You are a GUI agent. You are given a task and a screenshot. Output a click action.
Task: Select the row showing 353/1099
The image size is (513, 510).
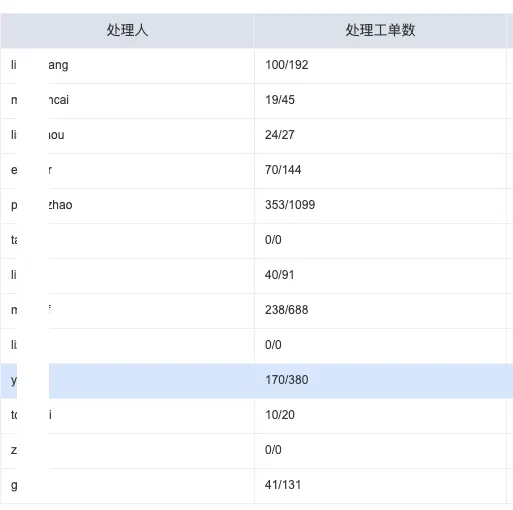click(256, 206)
